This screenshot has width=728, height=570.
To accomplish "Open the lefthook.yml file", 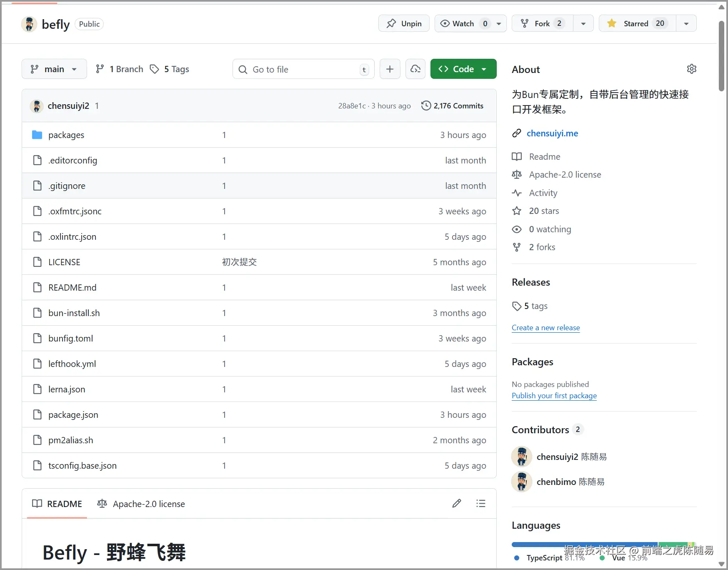I will coord(72,364).
